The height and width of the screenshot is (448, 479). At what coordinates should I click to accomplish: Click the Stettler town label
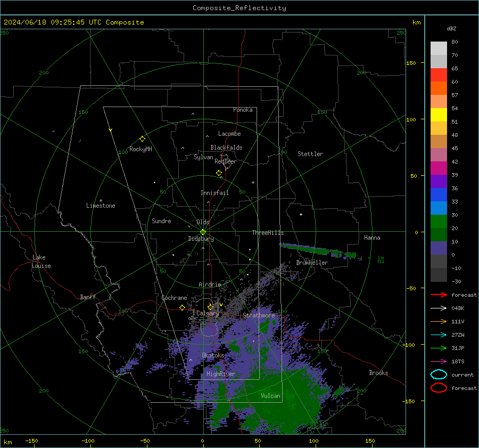tap(310, 154)
